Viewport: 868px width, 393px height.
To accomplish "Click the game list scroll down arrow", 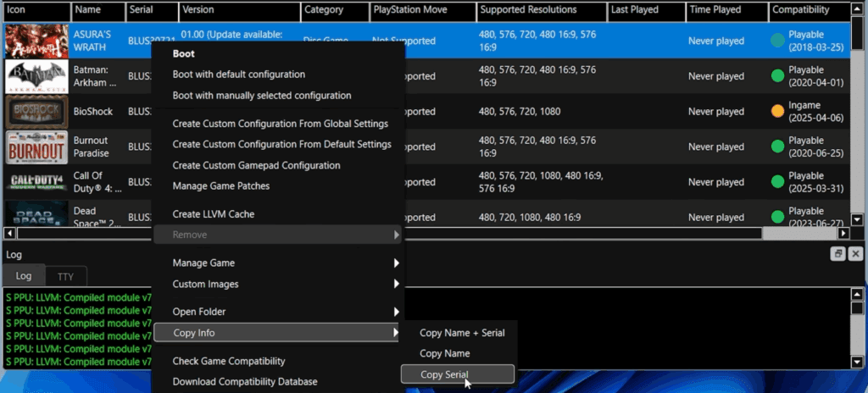I will [x=857, y=219].
